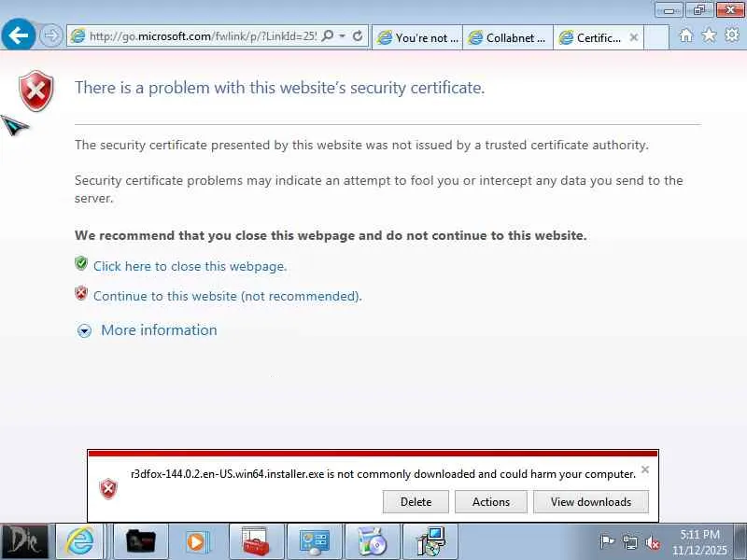
Task: Click the warning shield in download notification
Action: tap(108, 488)
